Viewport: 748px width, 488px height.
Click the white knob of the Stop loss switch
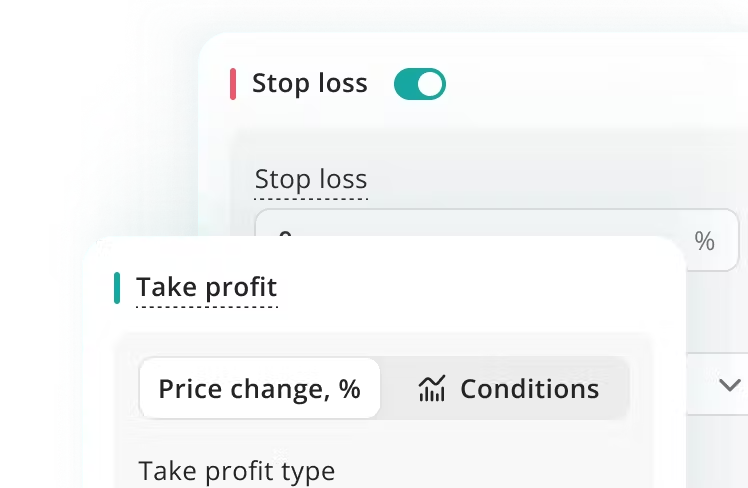[x=430, y=84]
